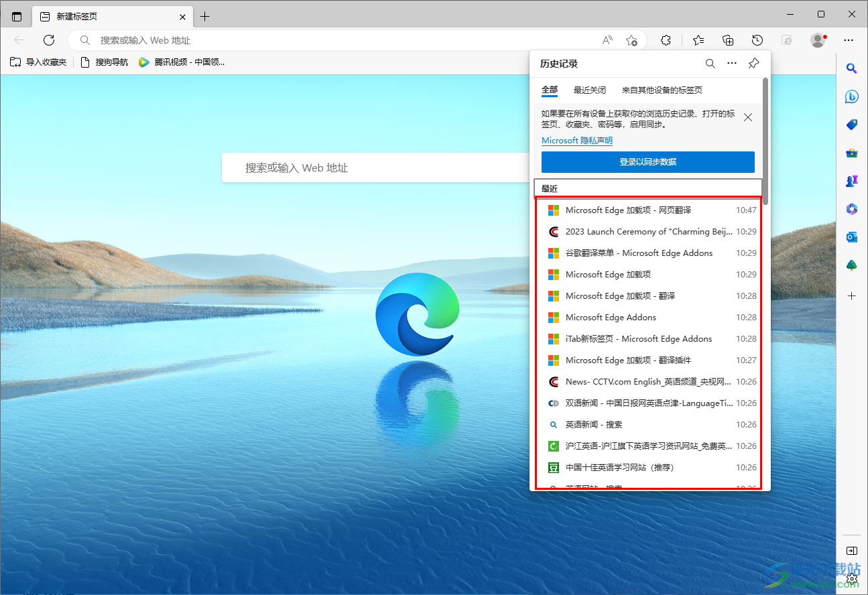This screenshot has width=868, height=595.
Task: Open Games chess icon in sidebar
Action: click(x=852, y=181)
